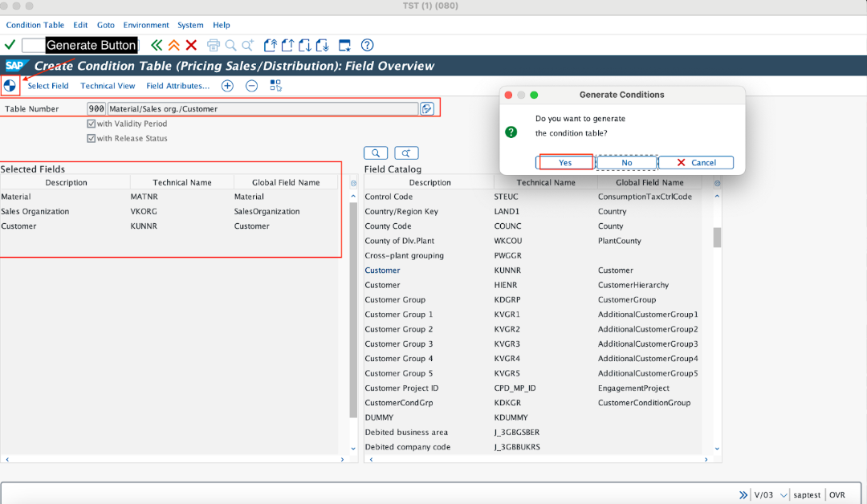Click the edit icon beside table description

tap(427, 109)
